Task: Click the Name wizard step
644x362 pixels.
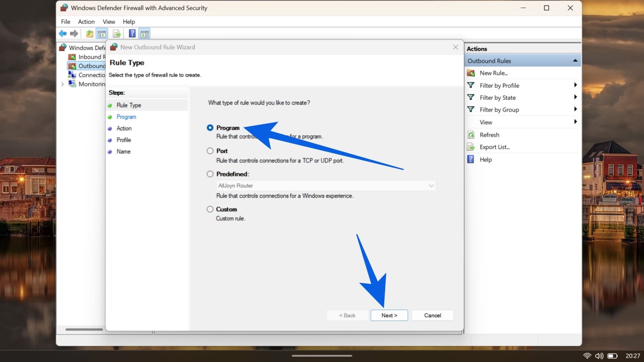Action: (x=123, y=152)
